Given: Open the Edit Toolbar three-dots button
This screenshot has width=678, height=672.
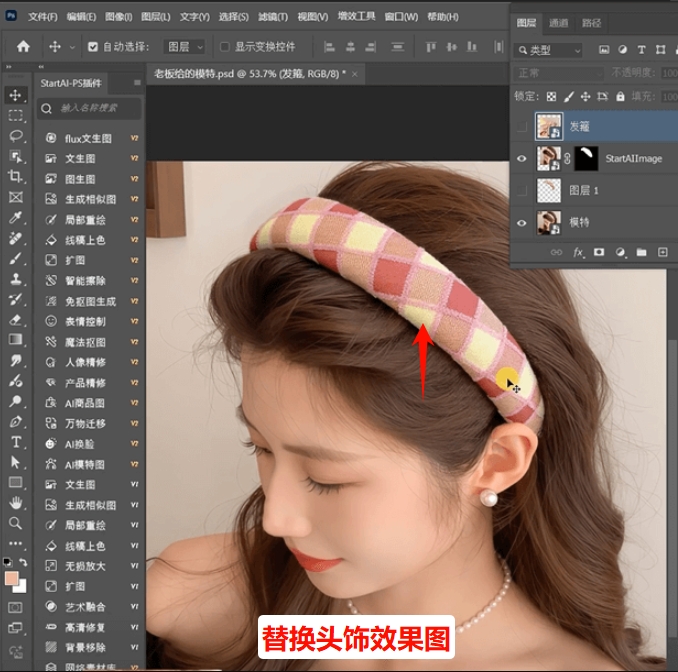Looking at the screenshot, I should 16,544.
